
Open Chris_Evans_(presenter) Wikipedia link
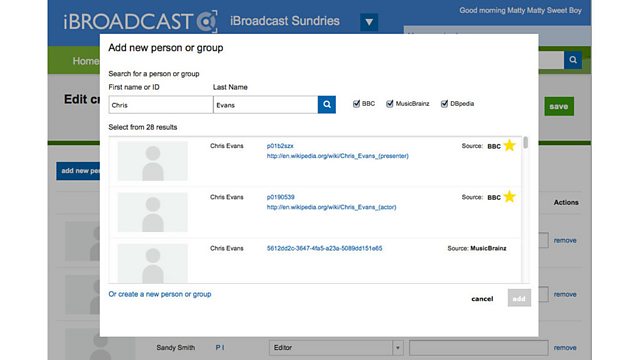[x=338, y=156]
